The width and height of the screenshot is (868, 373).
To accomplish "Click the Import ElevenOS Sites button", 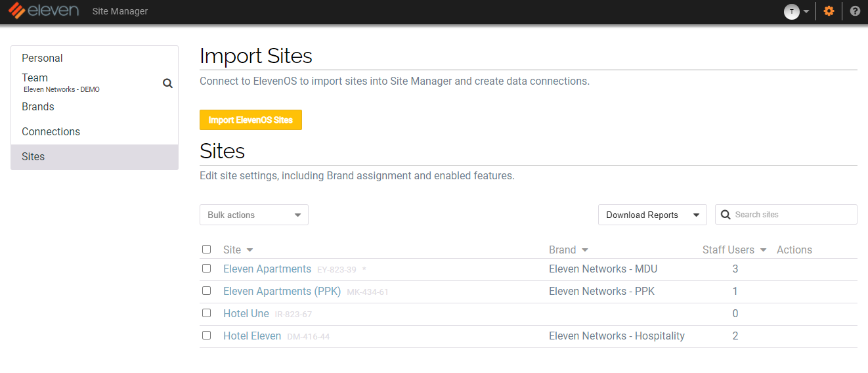I will pos(251,120).
